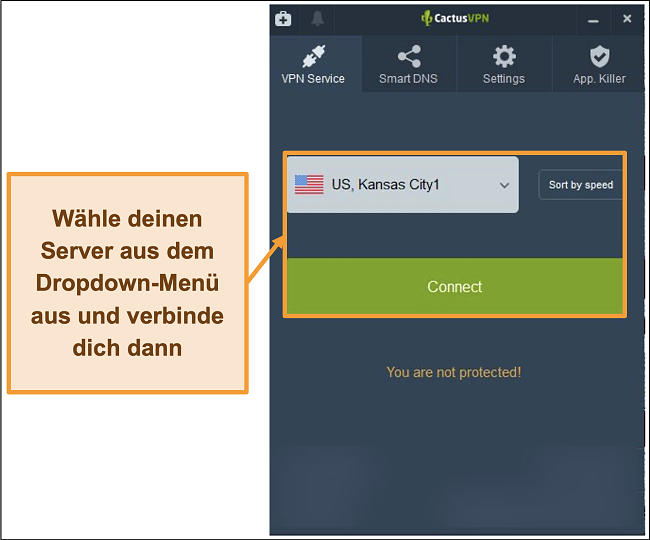Switch to the App. Killer tab

[599, 64]
